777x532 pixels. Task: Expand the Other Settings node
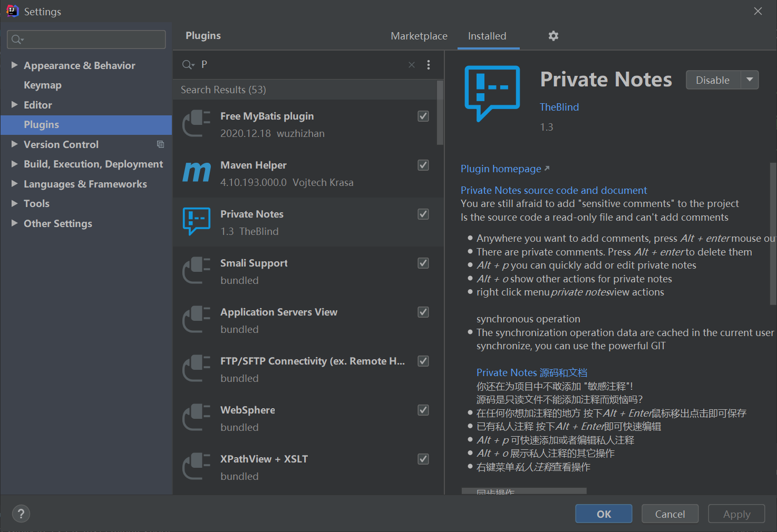click(15, 223)
